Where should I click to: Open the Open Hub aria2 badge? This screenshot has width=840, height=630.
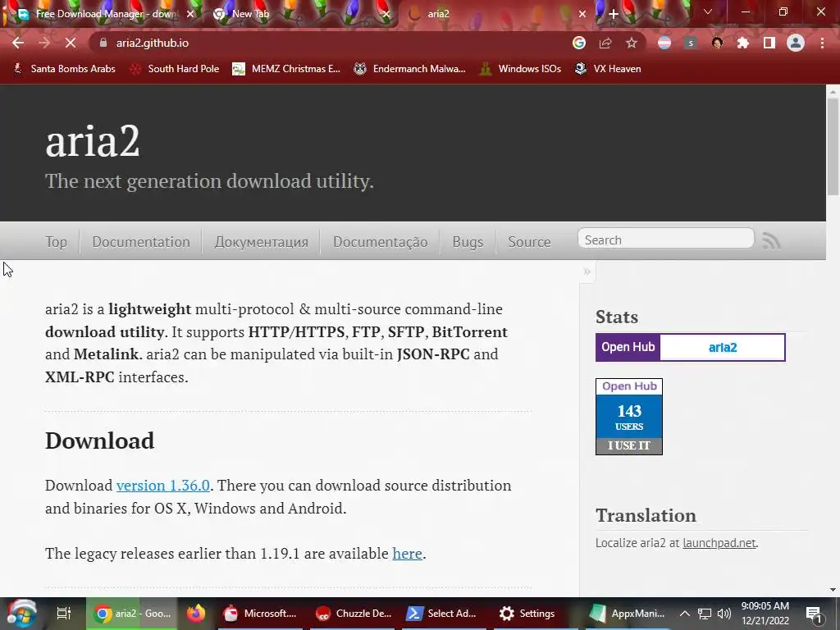691,347
